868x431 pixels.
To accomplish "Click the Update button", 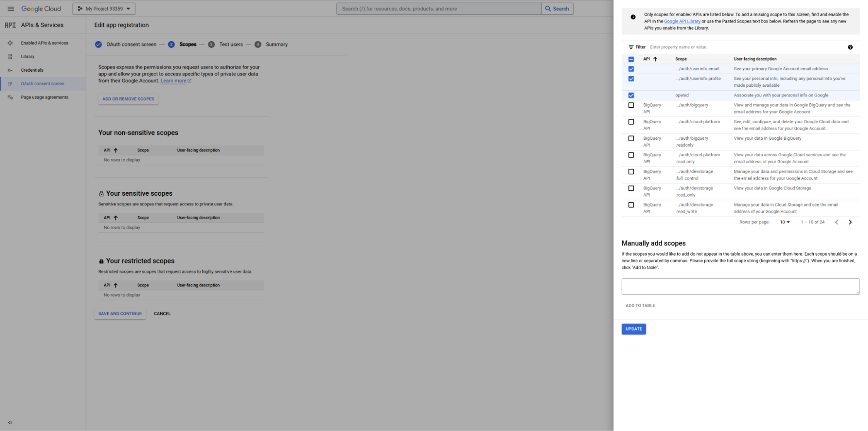I will point(634,329).
